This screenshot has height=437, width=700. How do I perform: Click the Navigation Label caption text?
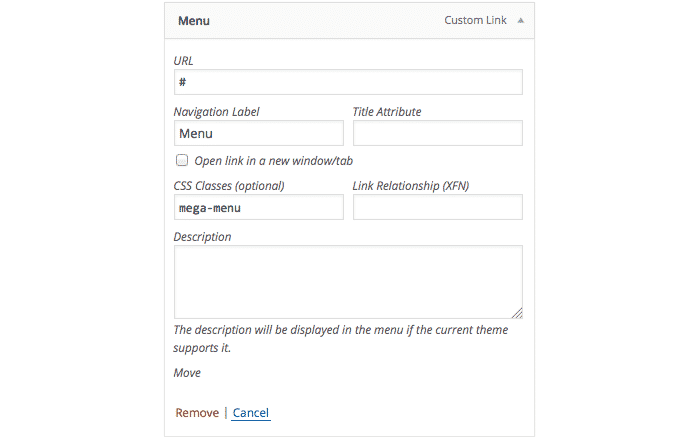tap(217, 112)
